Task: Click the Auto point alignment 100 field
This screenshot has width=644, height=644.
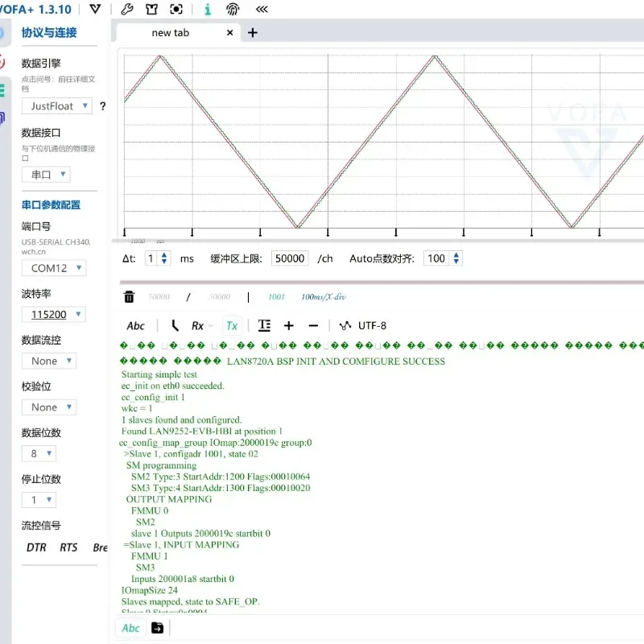Action: pos(436,258)
